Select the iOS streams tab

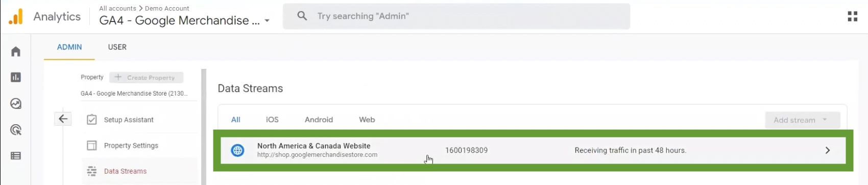pyautogui.click(x=272, y=120)
